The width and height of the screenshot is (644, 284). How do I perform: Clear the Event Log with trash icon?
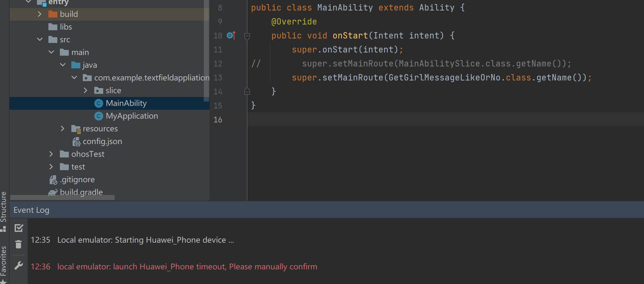point(18,244)
